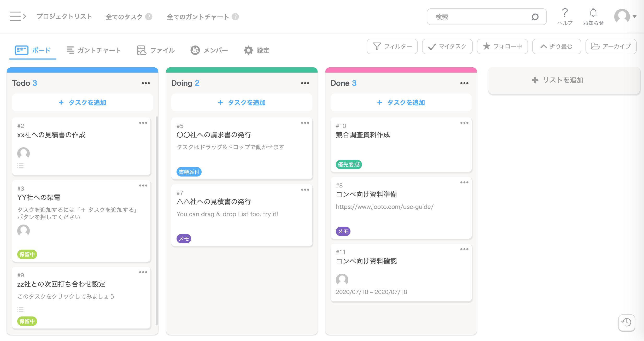Toggle the フォロー中 filter
This screenshot has width=644, height=341.
click(x=502, y=46)
